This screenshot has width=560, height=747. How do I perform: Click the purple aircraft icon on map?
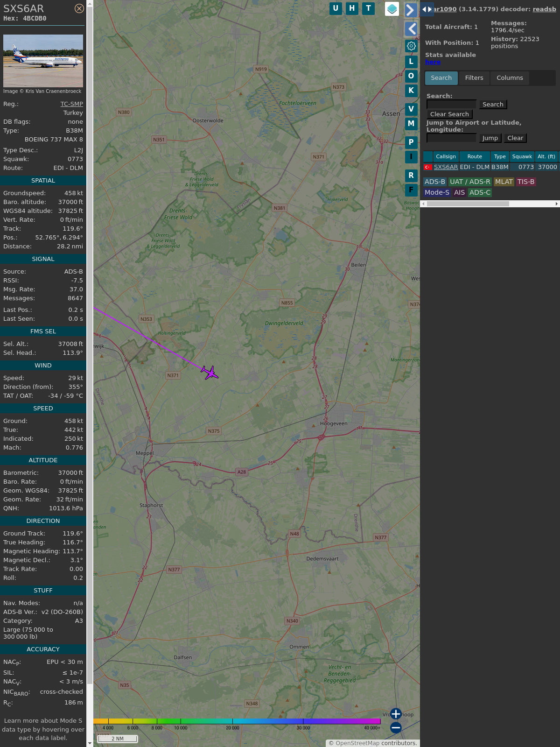click(210, 373)
